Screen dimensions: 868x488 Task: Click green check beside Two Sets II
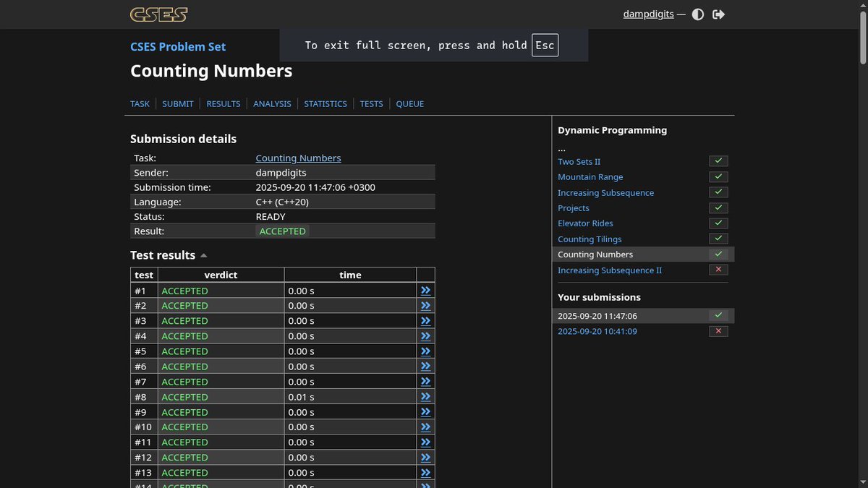[x=718, y=161]
